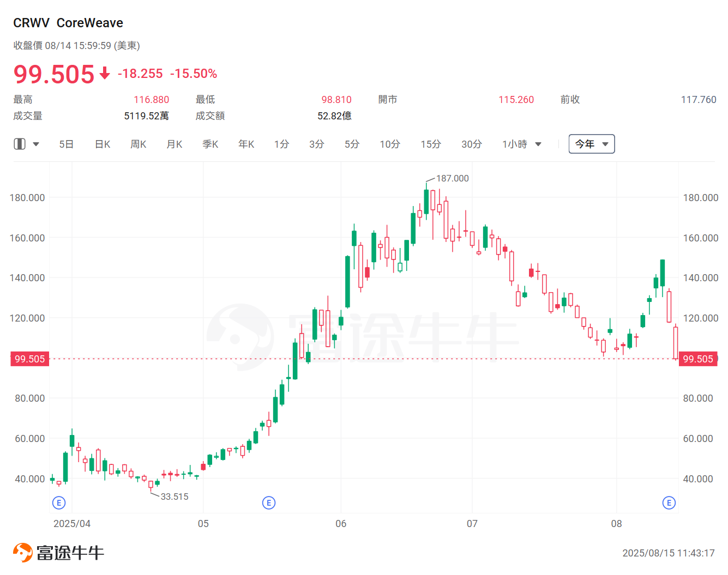Select the 15分 interval
The width and height of the screenshot is (728, 575).
430,143
